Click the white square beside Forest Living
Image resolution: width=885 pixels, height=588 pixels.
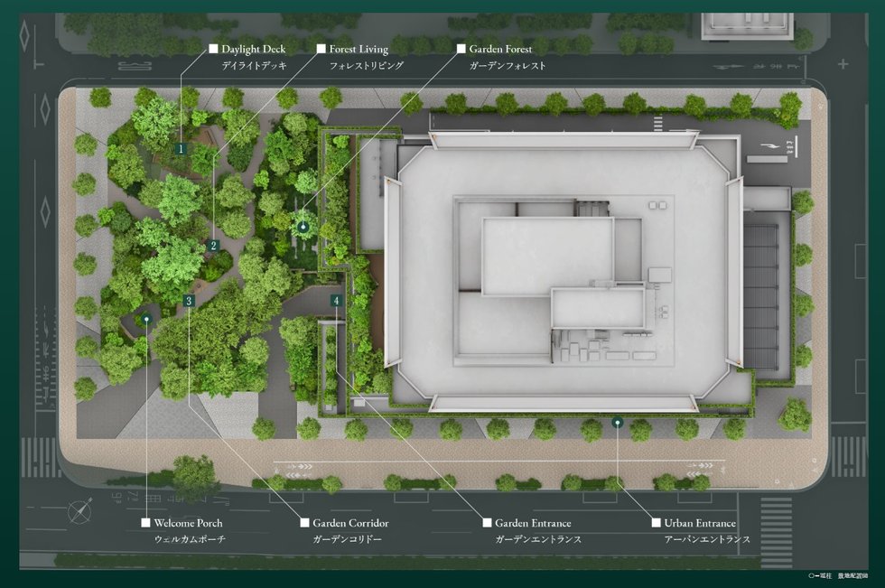321,49
